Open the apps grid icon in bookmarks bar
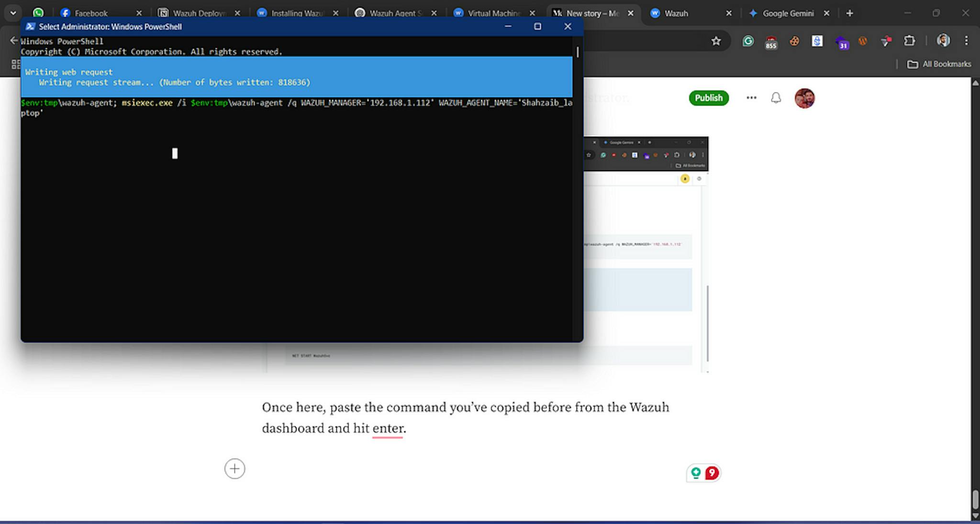The width and height of the screenshot is (980, 524). tap(15, 64)
